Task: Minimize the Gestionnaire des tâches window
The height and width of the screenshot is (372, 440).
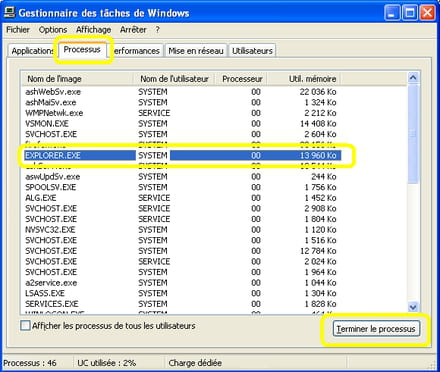Action: tap(392, 13)
